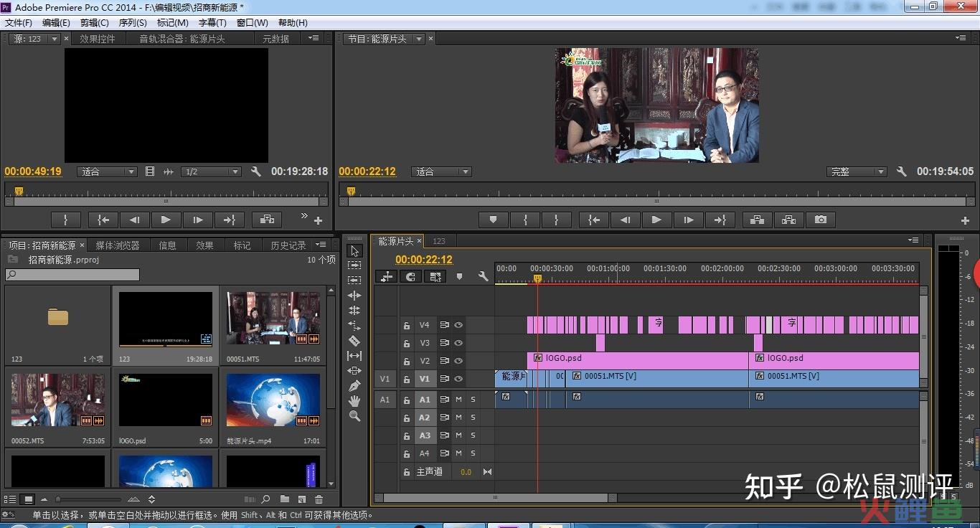Open Program monitor button editor plus

965,221
